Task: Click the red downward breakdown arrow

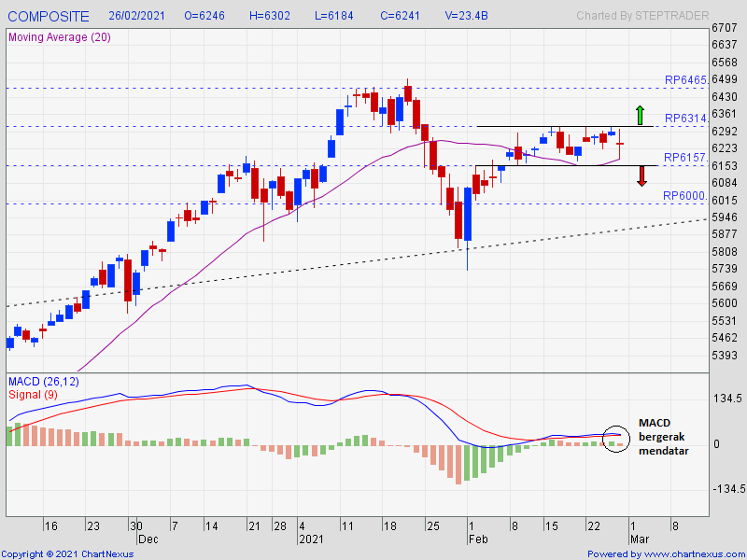Action: (x=641, y=175)
